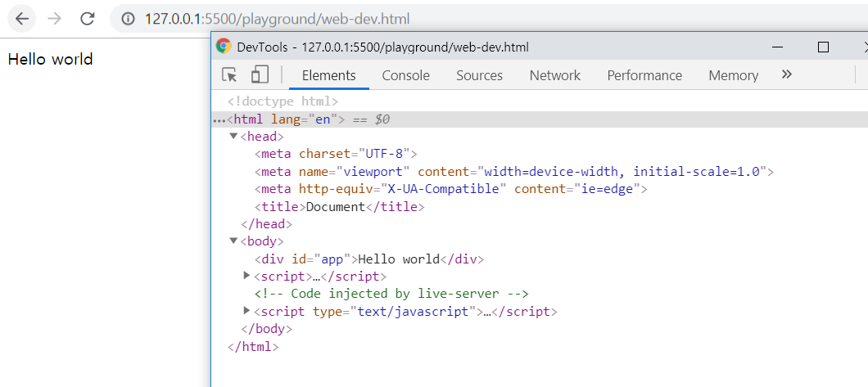Viewport: 868px width, 387px height.
Task: Open the Performance tab
Action: tap(644, 76)
